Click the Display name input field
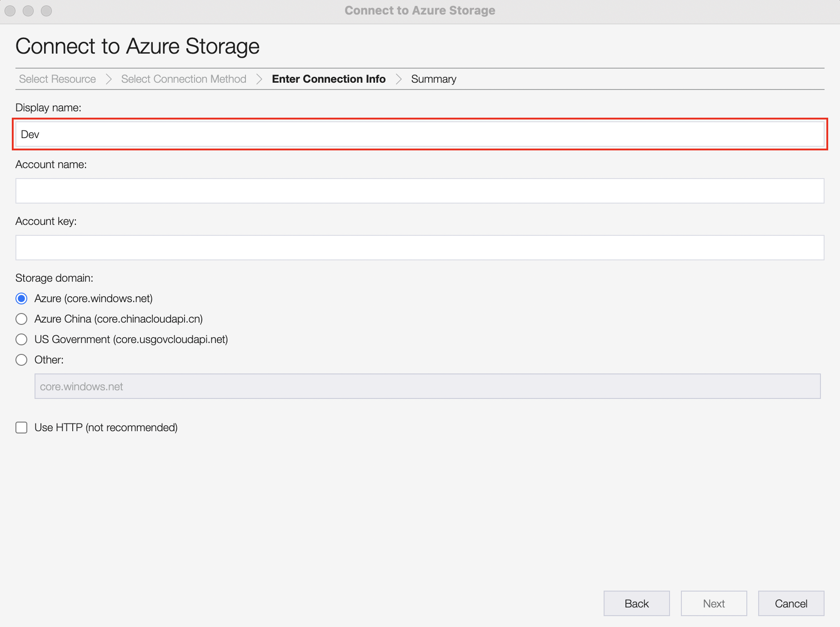840x627 pixels. [x=420, y=134]
